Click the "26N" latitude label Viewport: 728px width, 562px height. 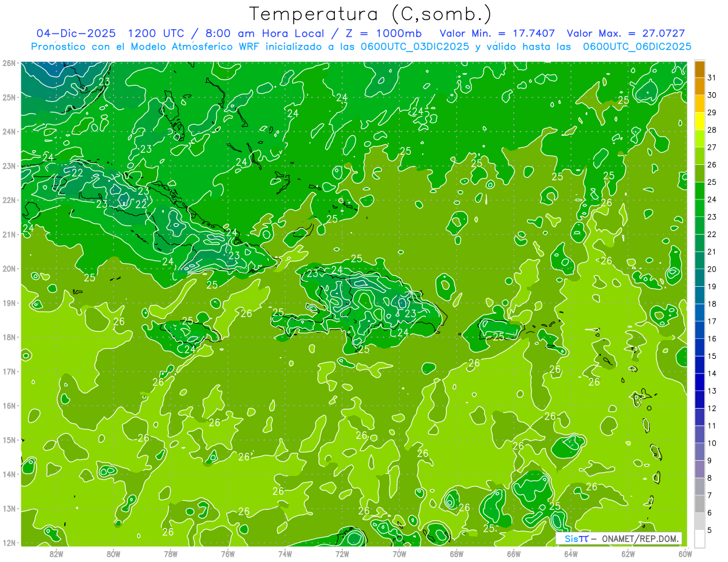(x=9, y=62)
